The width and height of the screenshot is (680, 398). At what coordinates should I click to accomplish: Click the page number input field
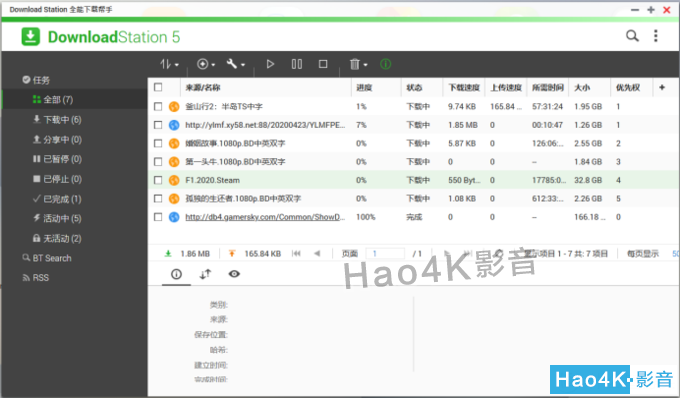pyautogui.click(x=386, y=253)
